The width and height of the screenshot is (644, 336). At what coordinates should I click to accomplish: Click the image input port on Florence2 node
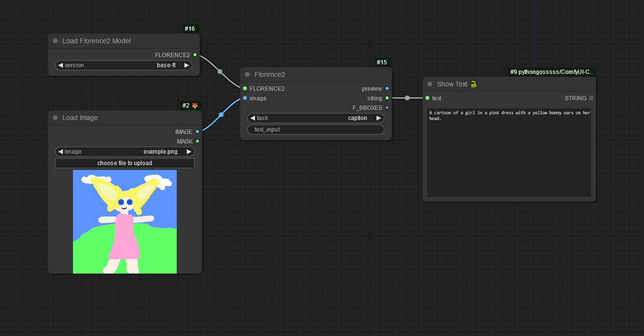245,98
